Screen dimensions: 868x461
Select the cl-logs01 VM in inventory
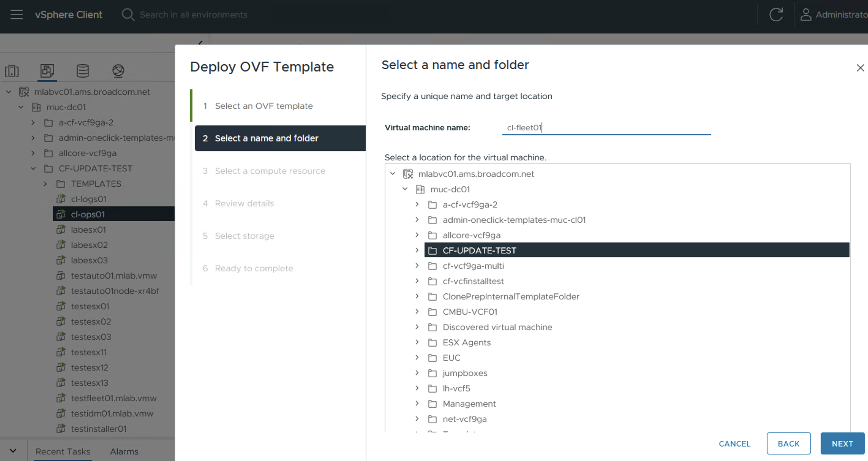[88, 199]
